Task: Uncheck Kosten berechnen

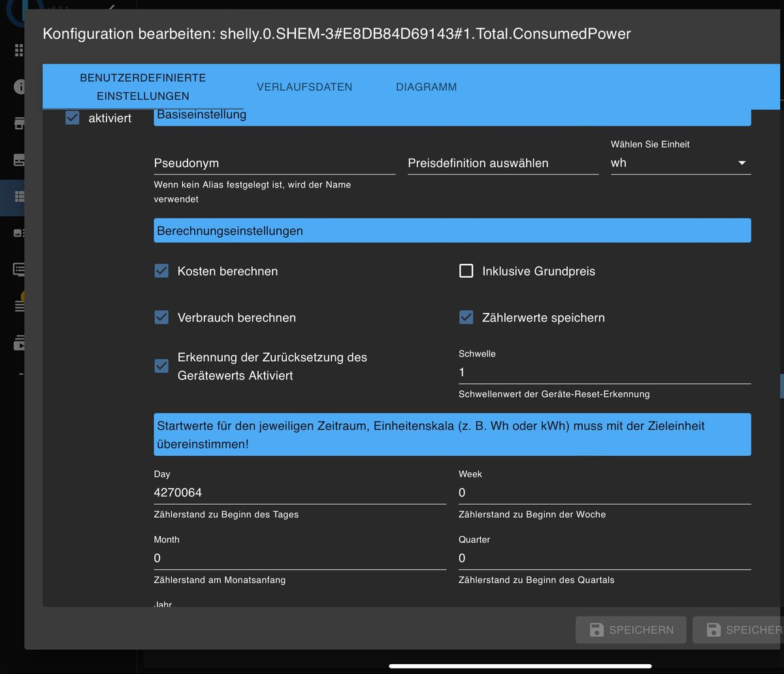Action: [161, 271]
